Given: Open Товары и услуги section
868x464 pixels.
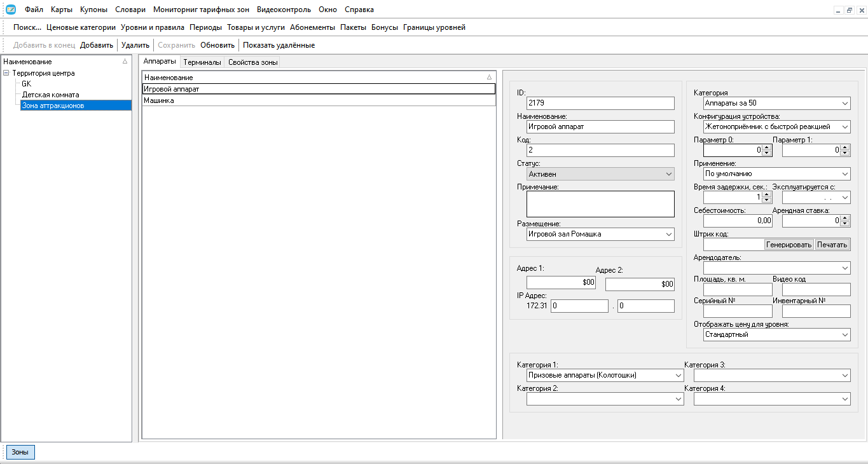Looking at the screenshot, I should 256,27.
